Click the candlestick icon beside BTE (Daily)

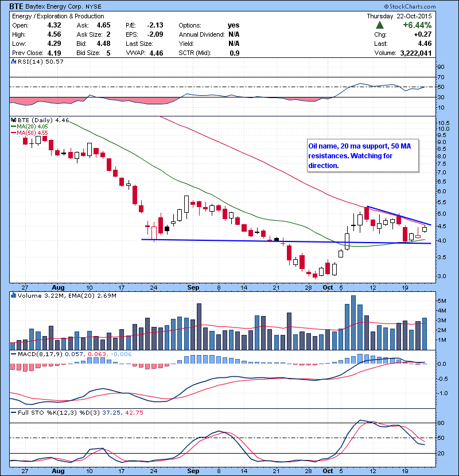click(x=13, y=120)
